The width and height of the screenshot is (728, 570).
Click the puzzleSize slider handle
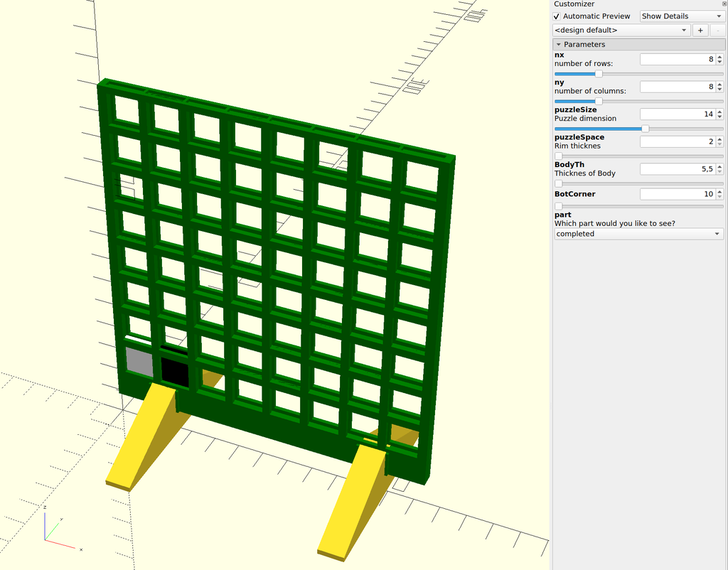(x=645, y=129)
